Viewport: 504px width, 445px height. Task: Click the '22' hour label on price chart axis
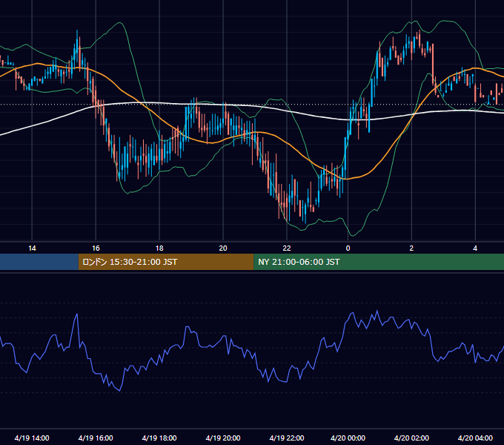[x=287, y=248]
